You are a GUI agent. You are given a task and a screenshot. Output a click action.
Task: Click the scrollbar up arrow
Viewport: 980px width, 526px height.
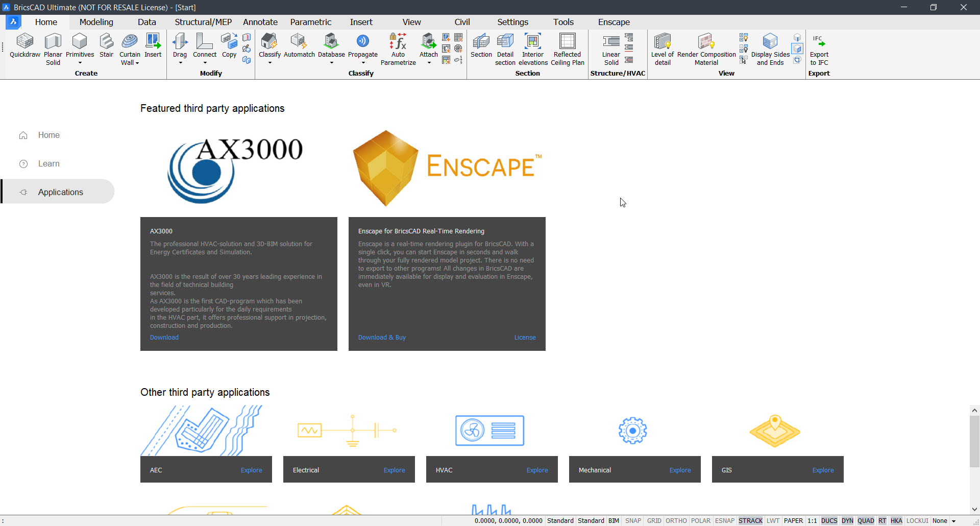(974, 410)
